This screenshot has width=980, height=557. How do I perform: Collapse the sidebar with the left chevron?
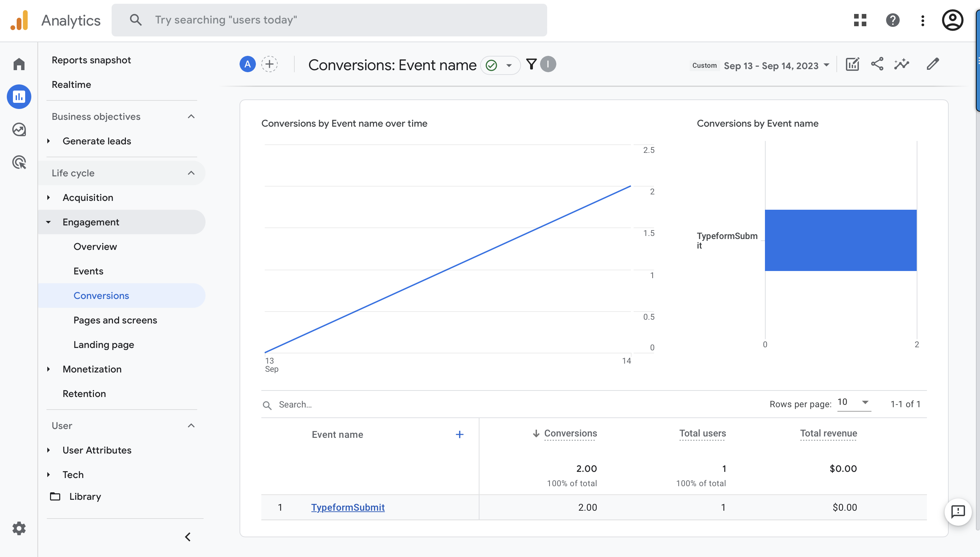(x=188, y=537)
